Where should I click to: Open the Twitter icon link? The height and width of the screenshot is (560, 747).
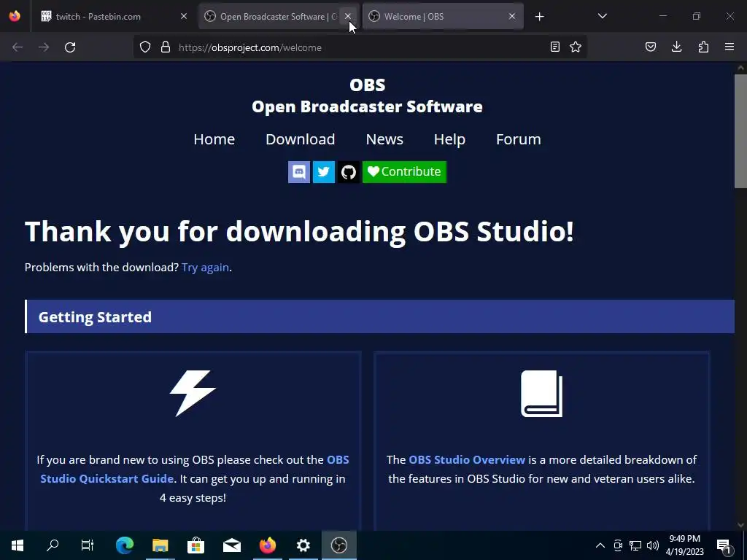click(x=323, y=172)
